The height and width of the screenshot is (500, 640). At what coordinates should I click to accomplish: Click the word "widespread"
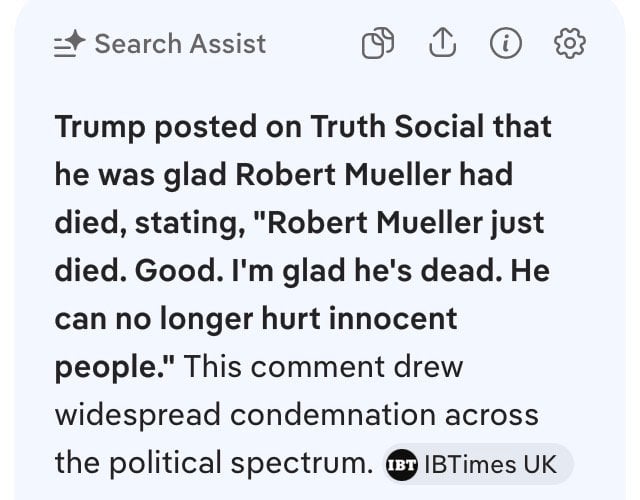click(x=141, y=414)
